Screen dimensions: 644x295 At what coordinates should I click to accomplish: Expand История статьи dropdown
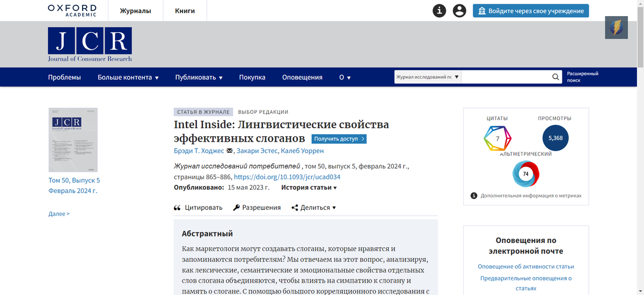[309, 188]
